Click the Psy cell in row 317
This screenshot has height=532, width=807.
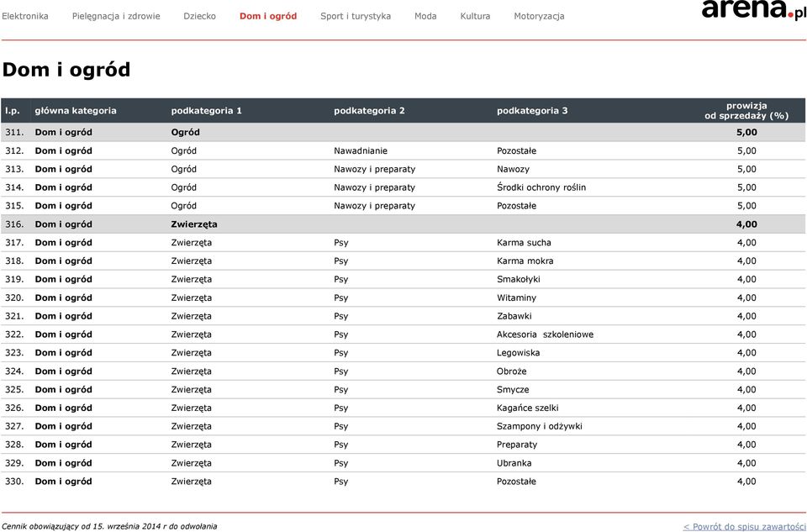coord(340,243)
